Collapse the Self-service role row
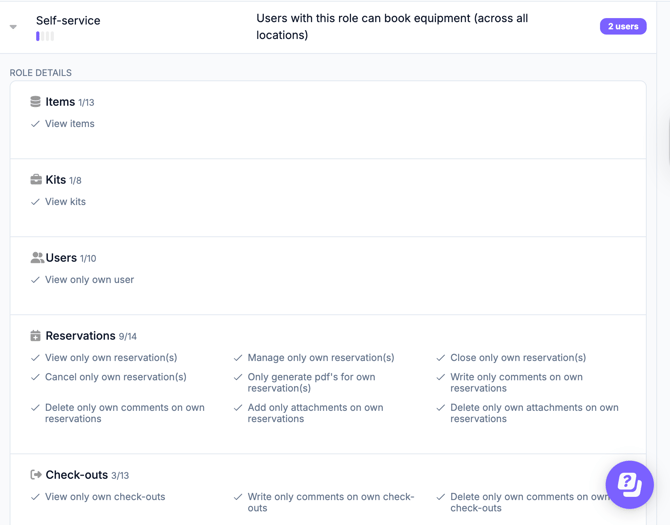The height and width of the screenshot is (525, 670). click(x=13, y=27)
